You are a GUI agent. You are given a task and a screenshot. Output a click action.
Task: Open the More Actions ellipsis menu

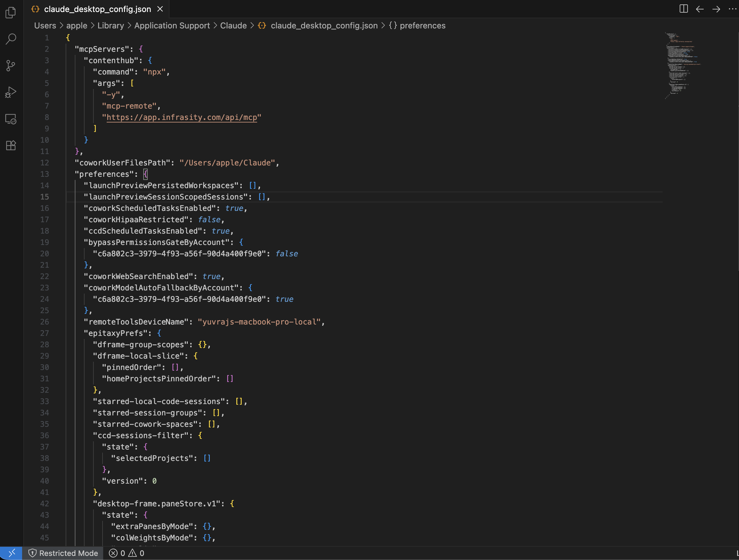click(x=732, y=9)
